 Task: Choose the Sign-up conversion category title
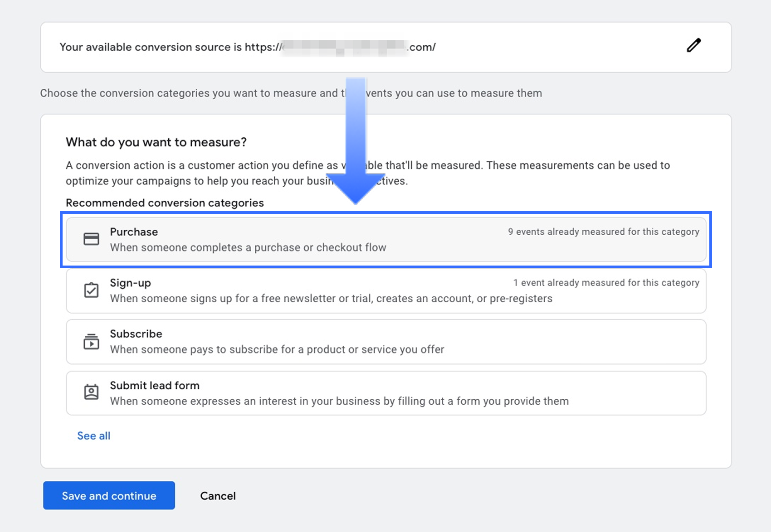tap(130, 283)
